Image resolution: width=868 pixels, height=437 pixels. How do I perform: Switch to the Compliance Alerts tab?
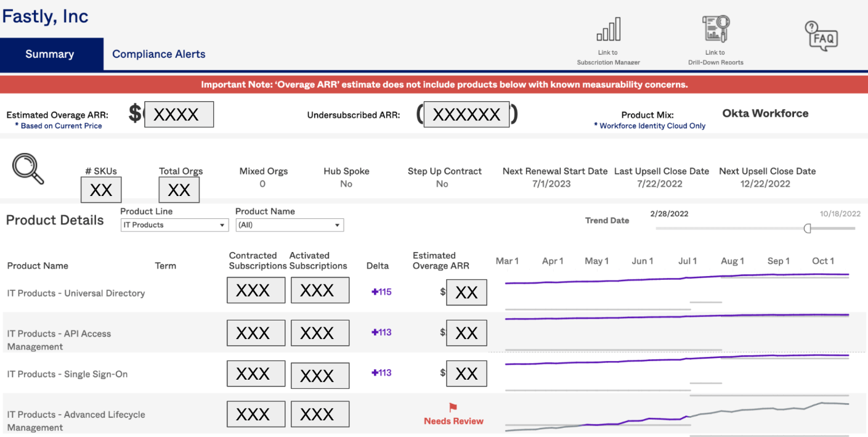coord(159,54)
